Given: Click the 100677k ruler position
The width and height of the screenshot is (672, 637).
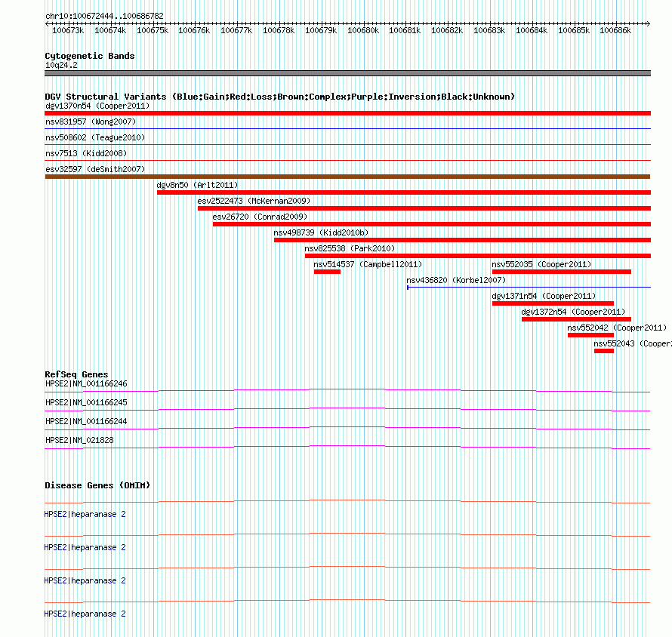Looking at the screenshot, I should (x=236, y=30).
